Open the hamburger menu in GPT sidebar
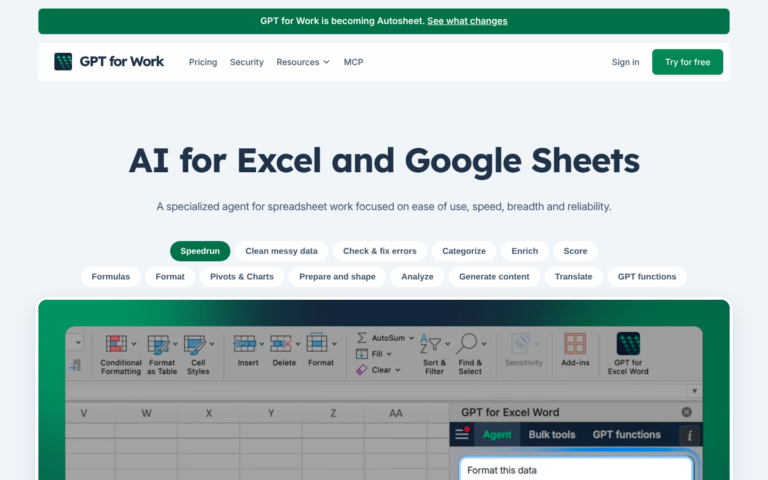 tap(462, 434)
